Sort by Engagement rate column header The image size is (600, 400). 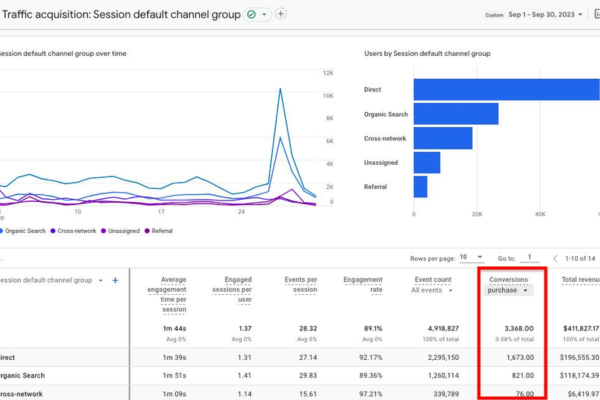tap(363, 285)
